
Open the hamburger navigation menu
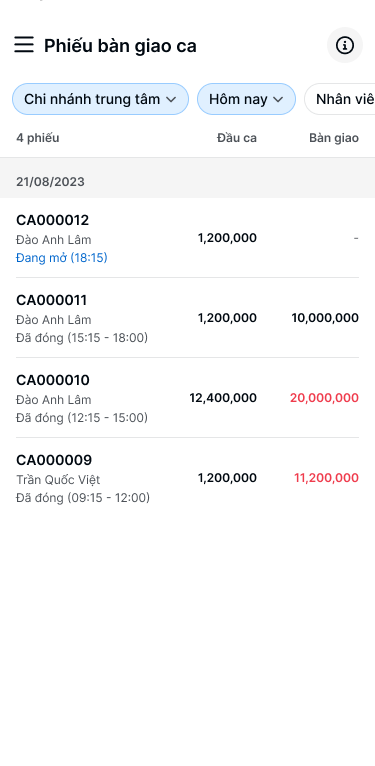point(24,44)
